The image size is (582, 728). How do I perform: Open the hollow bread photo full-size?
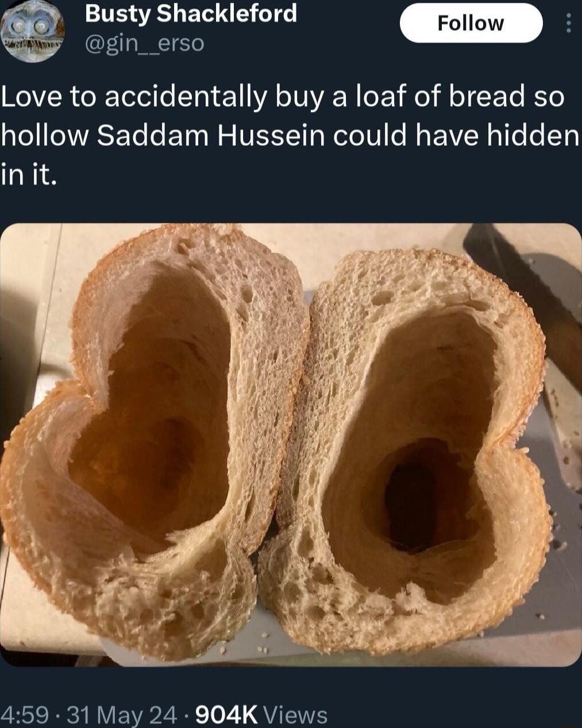(x=291, y=445)
